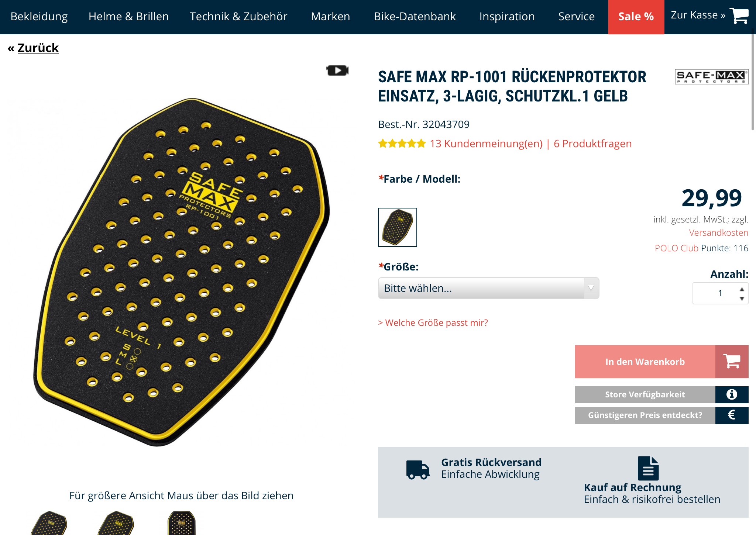Click the Anzahl quantity input field
756x535 pixels.
pos(716,293)
